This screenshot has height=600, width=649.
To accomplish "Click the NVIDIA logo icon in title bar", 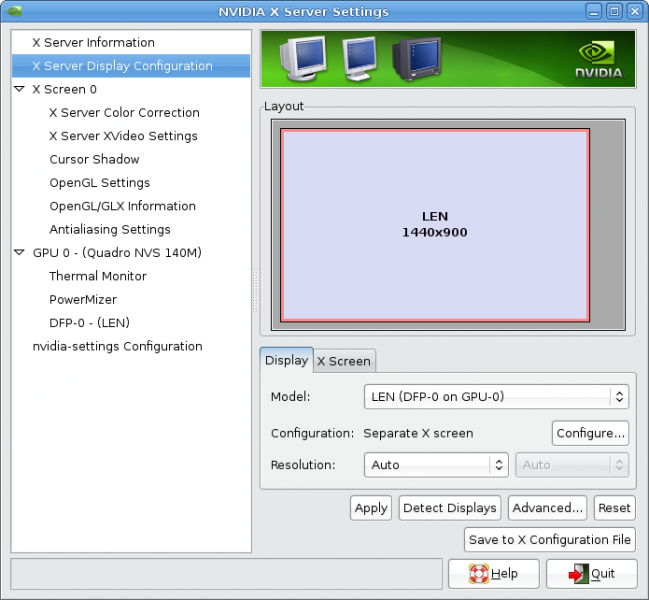I will [14, 11].
